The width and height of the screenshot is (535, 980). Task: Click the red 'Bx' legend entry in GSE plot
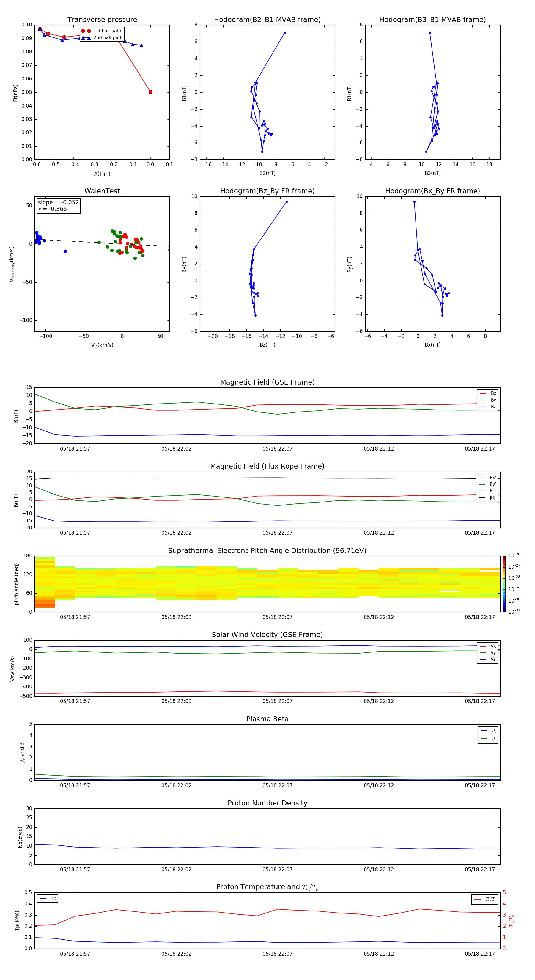click(x=488, y=393)
